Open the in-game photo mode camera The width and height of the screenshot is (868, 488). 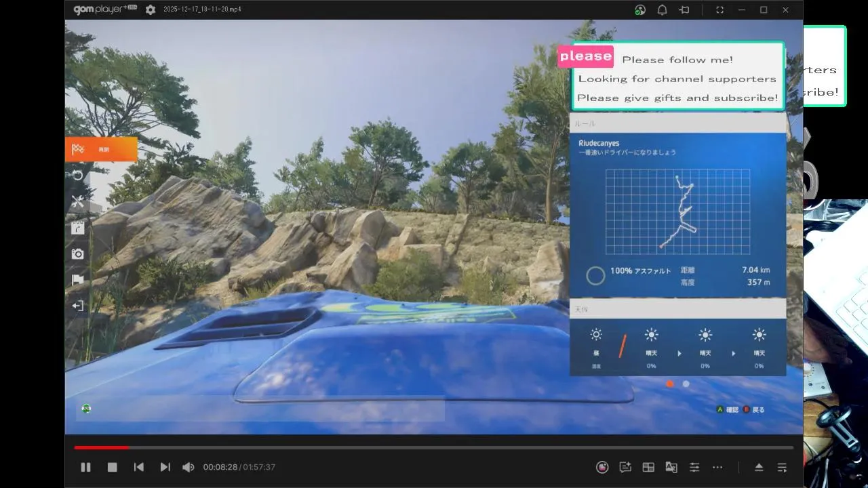(77, 253)
